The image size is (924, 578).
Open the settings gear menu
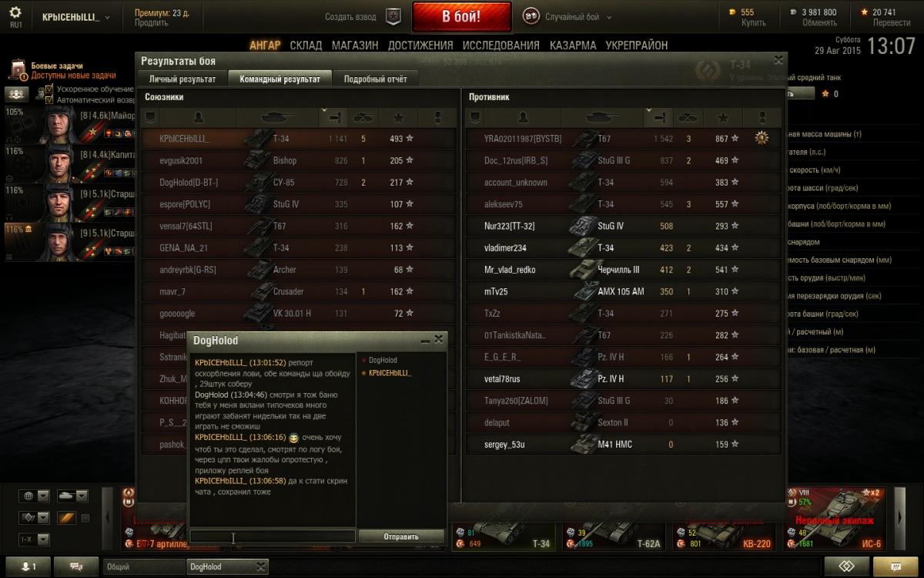coord(15,15)
